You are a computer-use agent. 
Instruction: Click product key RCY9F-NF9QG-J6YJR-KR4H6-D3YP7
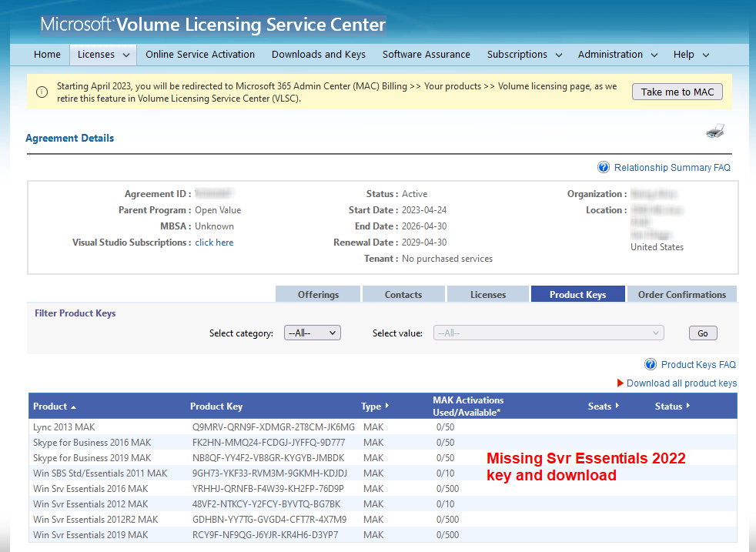(265, 535)
